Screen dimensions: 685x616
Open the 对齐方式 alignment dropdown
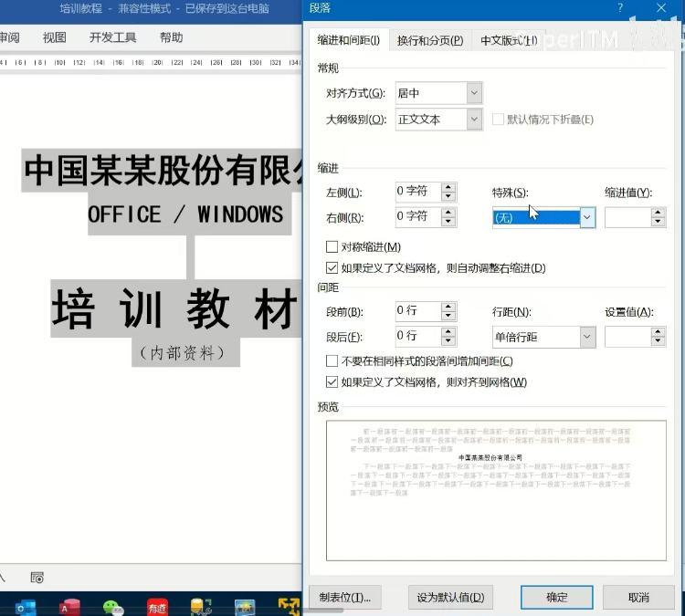[x=474, y=93]
